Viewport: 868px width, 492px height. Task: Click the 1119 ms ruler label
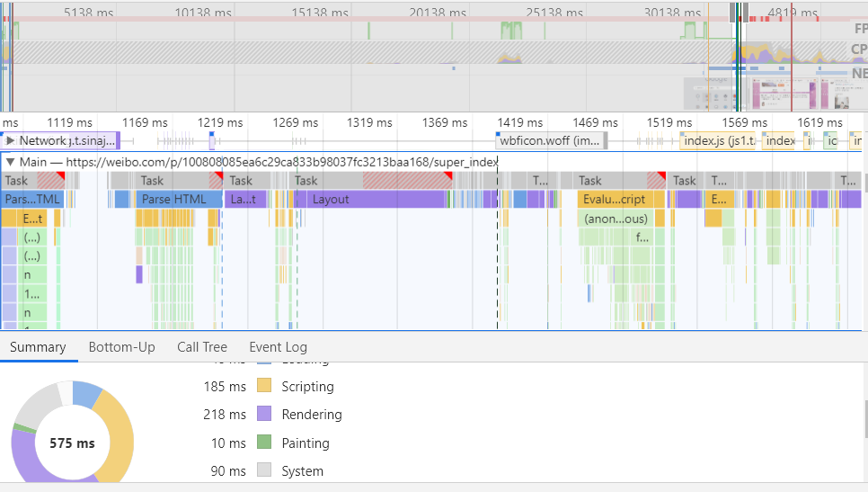point(69,122)
